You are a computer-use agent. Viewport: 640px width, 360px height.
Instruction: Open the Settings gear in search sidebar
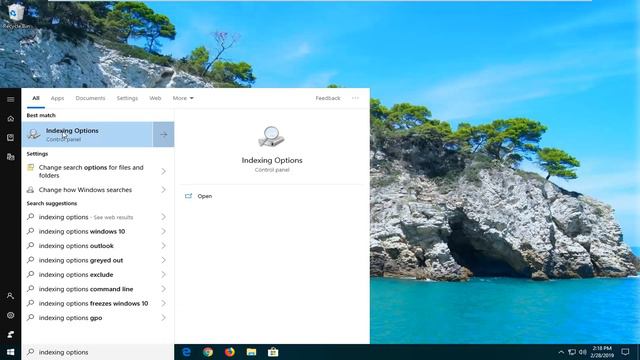click(11, 315)
